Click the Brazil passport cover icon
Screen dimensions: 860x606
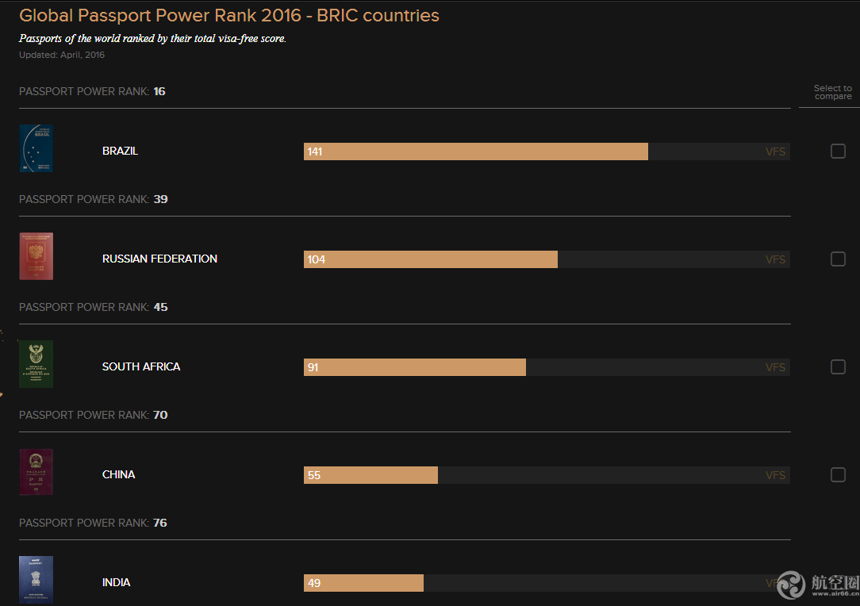click(x=36, y=149)
